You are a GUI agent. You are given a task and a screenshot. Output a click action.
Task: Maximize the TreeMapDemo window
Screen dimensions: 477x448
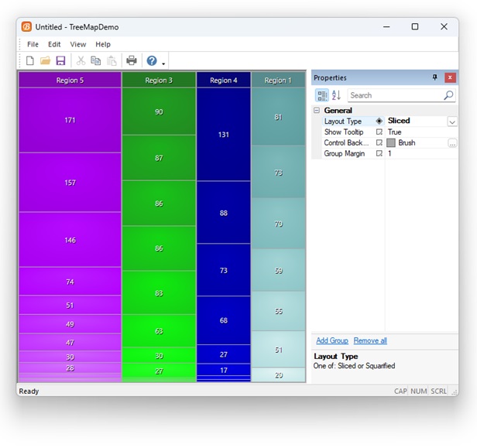pyautogui.click(x=415, y=27)
